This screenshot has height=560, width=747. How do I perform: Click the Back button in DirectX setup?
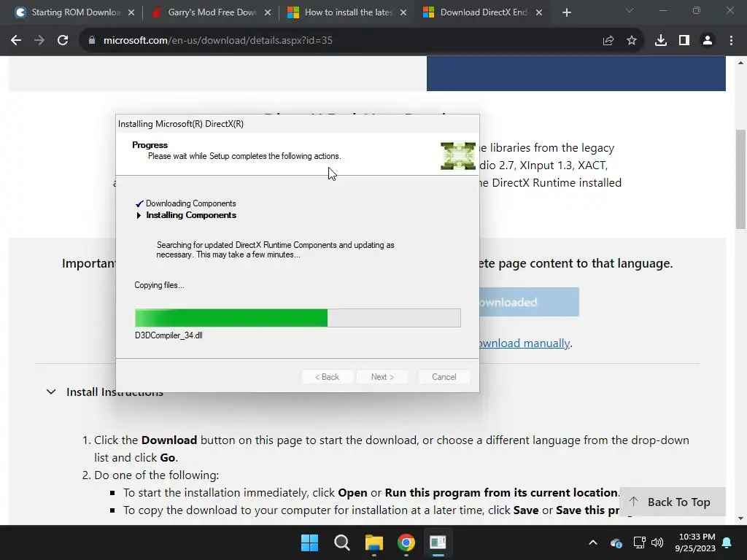pyautogui.click(x=328, y=377)
